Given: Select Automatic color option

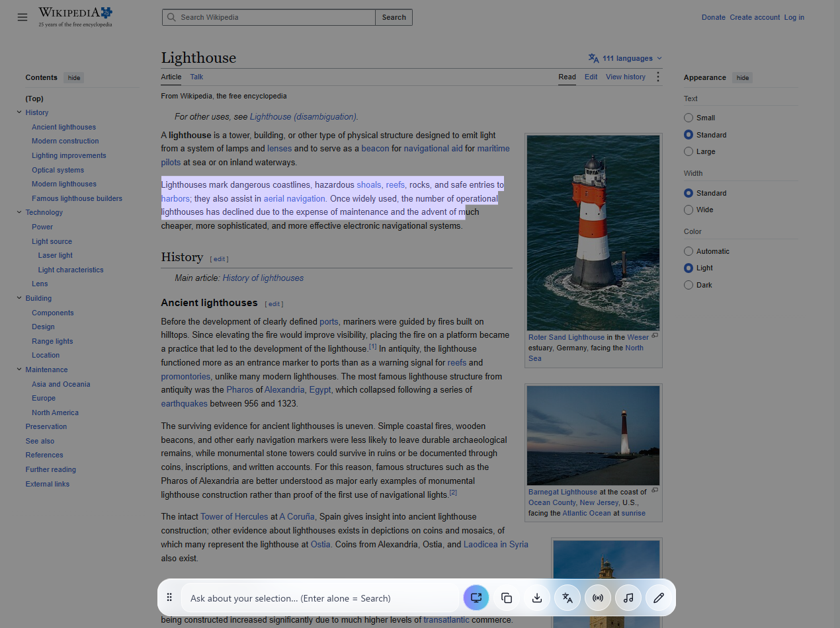Looking at the screenshot, I should click(689, 251).
